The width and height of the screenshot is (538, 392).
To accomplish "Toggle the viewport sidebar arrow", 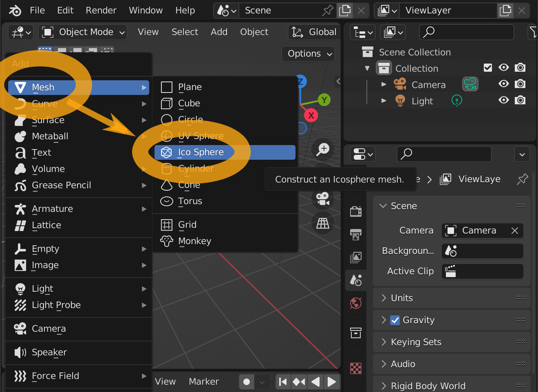I will tap(338, 81).
